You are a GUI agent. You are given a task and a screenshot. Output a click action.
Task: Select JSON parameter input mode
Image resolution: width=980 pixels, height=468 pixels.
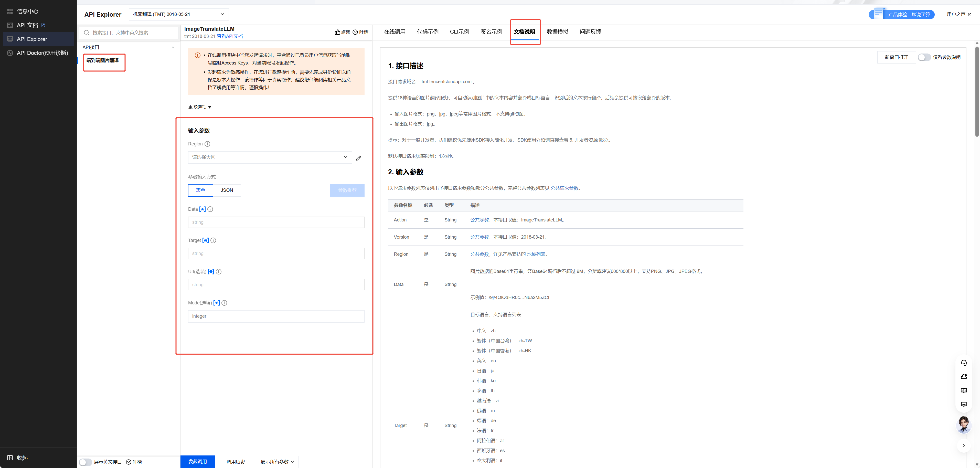(x=227, y=190)
